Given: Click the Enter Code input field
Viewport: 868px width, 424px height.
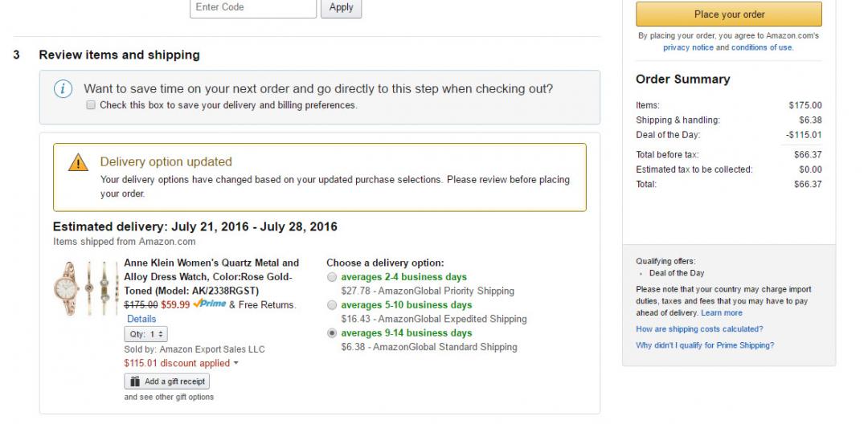Looking at the screenshot, I should pyautogui.click(x=253, y=7).
